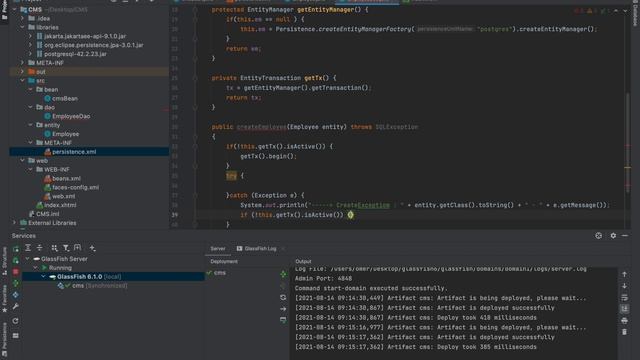
Task: Close the GlassFish Log tab
Action: tap(283, 249)
